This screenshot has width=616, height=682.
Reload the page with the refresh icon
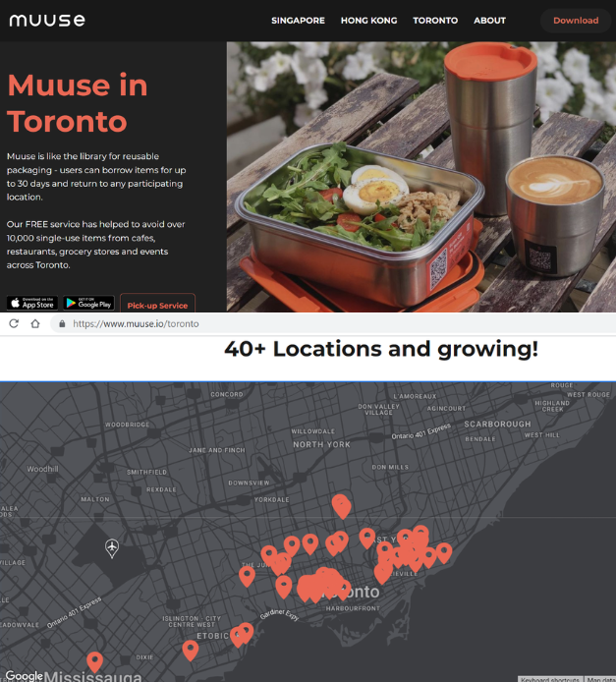[x=14, y=323]
